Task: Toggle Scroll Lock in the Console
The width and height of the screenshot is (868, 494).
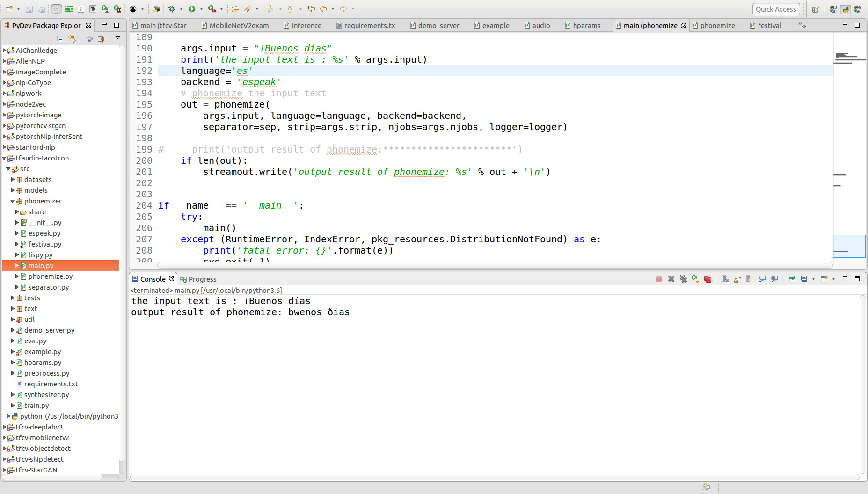Action: 737,279
